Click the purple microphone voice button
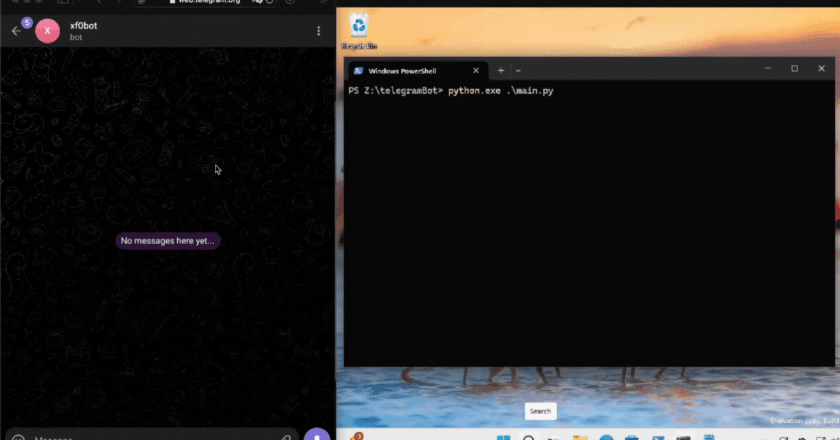Viewport: 840px width, 440px height. pyautogui.click(x=317, y=435)
